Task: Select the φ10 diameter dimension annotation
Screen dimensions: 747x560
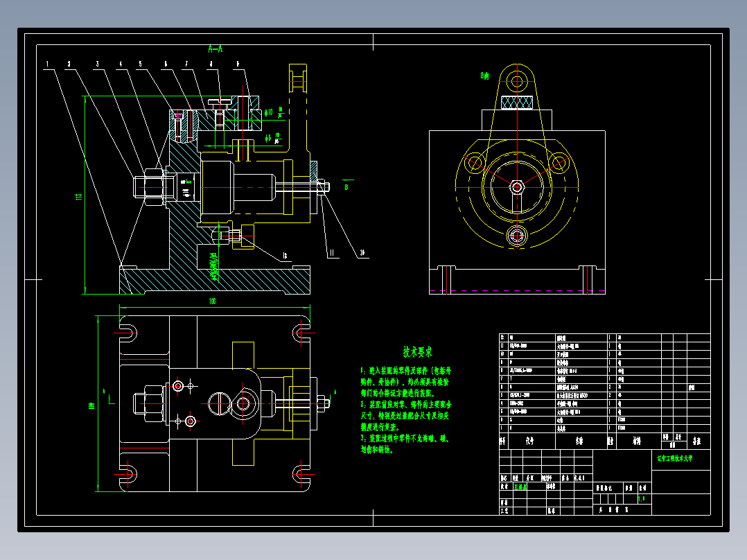Action: click(x=269, y=112)
